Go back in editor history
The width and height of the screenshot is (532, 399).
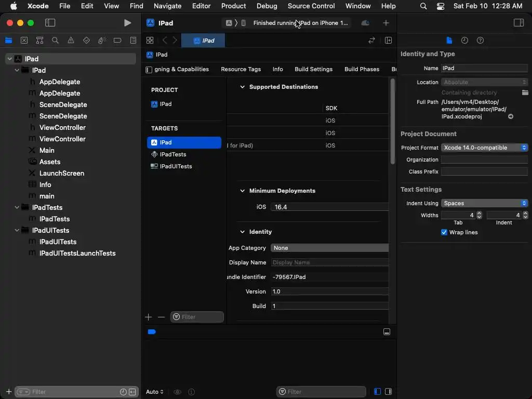click(x=165, y=41)
